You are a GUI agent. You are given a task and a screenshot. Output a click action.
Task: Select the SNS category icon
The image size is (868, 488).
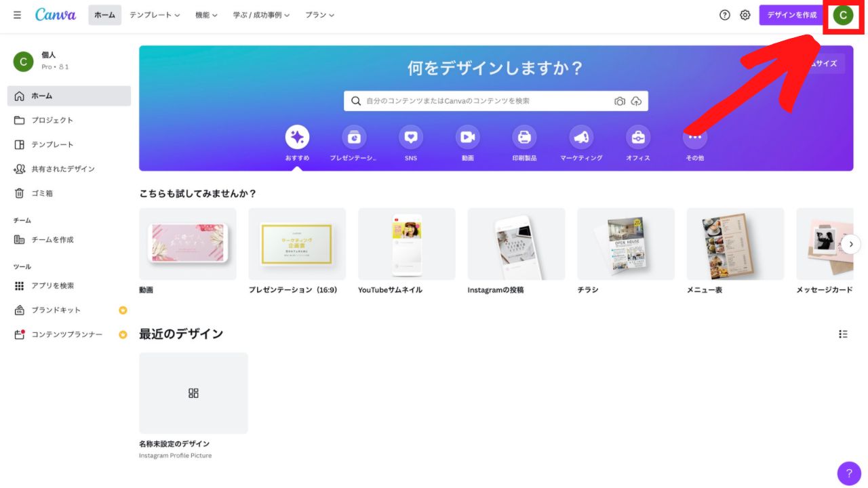coord(411,138)
